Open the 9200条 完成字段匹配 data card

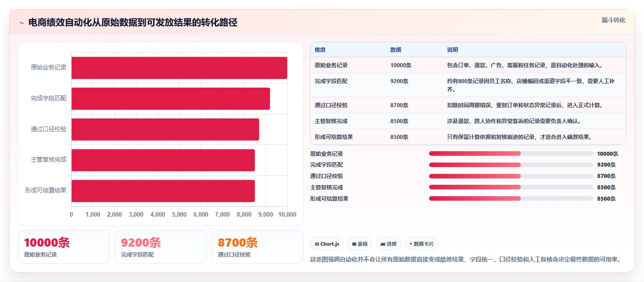(x=160, y=247)
